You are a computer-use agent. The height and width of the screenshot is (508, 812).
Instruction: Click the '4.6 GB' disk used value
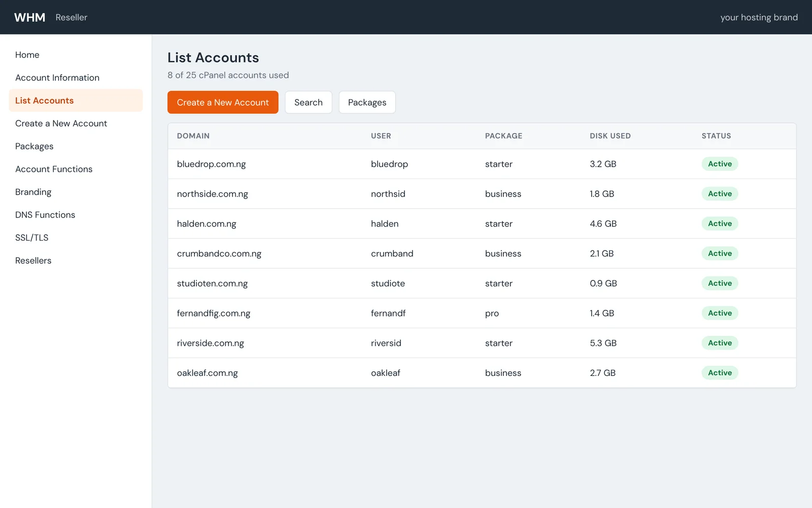point(603,224)
